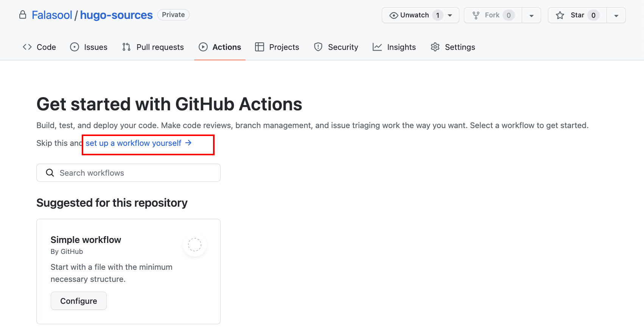Click the Star count badge 0
The image size is (644, 331).
(594, 15)
